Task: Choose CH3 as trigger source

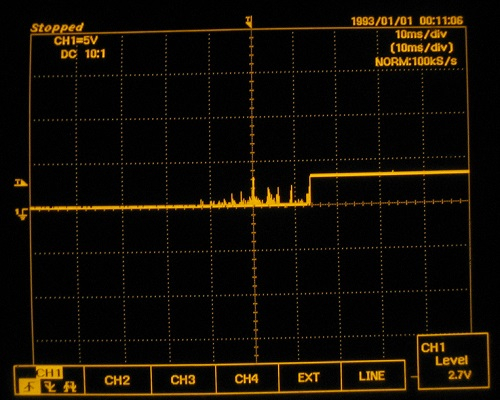Action: (183, 380)
